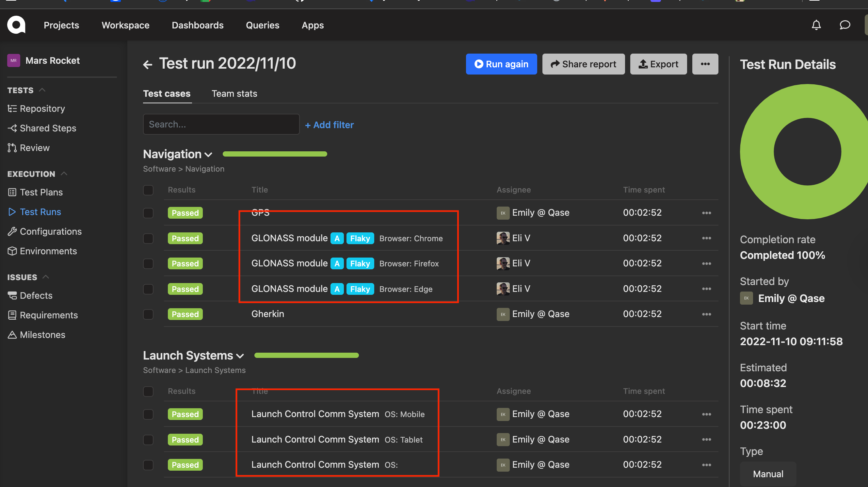The height and width of the screenshot is (487, 868).
Task: Click the Navigation suite progress bar
Action: click(275, 154)
